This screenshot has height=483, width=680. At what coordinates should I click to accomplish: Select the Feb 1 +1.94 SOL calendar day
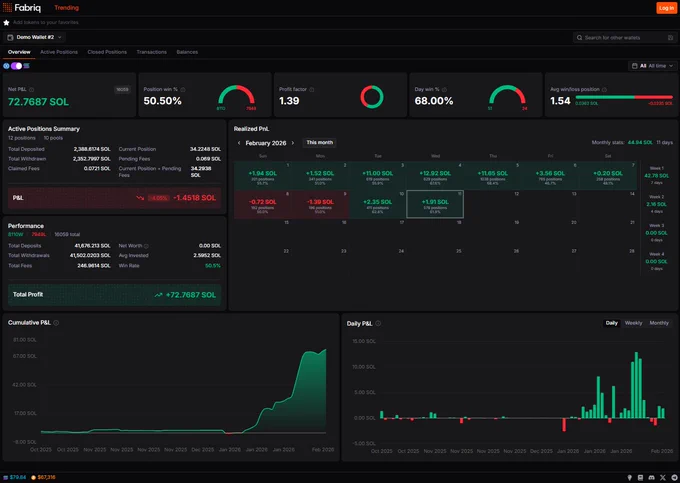[x=262, y=176]
